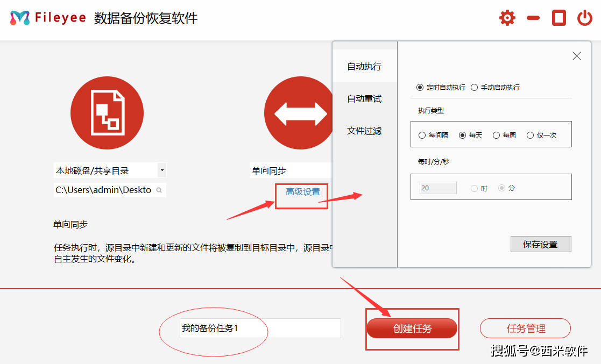Open 任务管理
This screenshot has width=601, height=364.
pos(526,329)
